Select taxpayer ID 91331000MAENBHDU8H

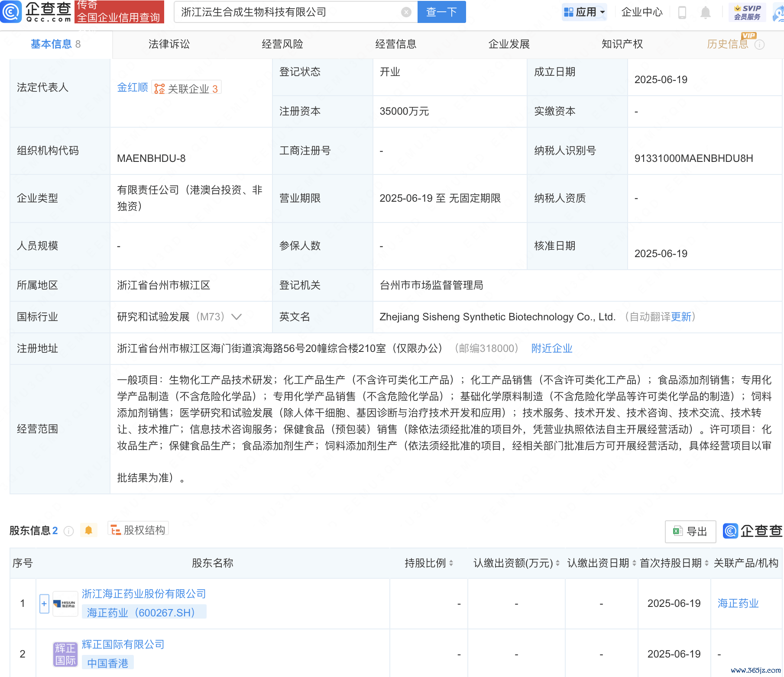tap(693, 158)
